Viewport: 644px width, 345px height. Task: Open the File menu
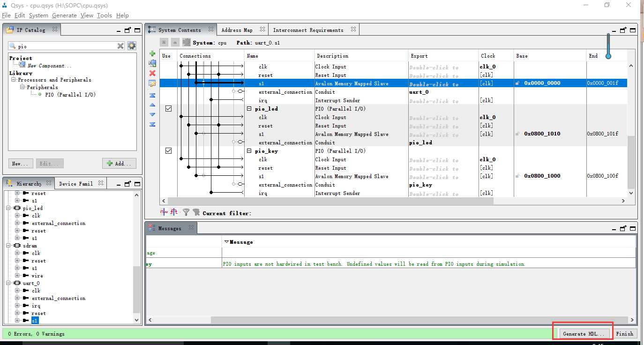pyautogui.click(x=6, y=15)
